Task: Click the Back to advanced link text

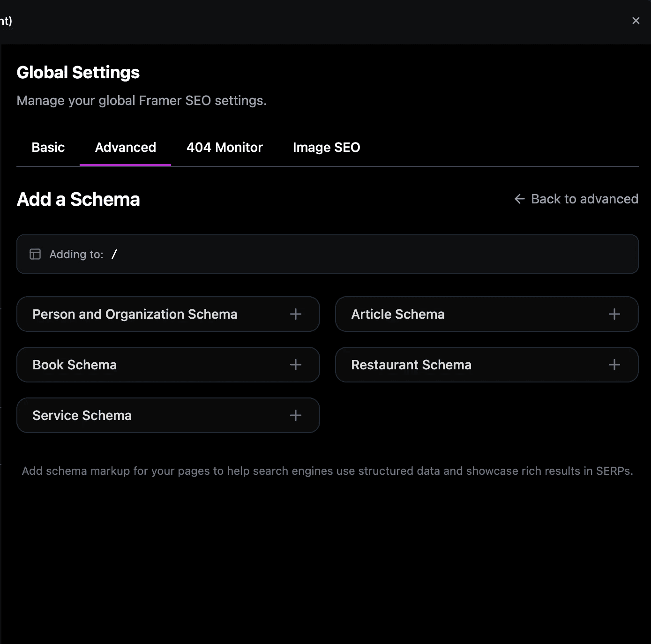Action: 584,199
